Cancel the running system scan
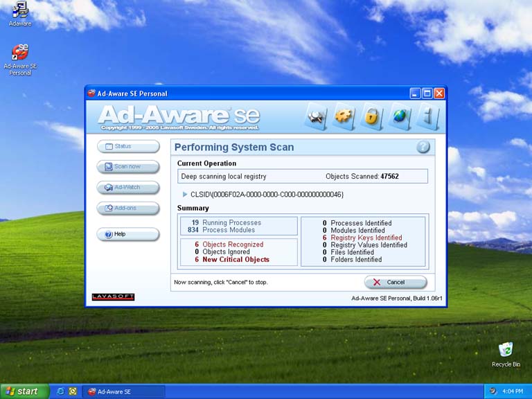 (395, 282)
